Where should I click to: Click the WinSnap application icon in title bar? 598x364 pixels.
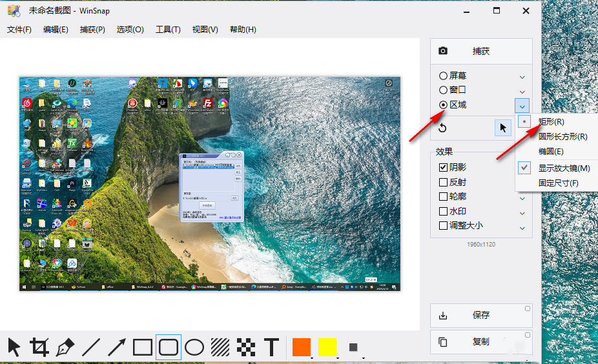tap(14, 11)
